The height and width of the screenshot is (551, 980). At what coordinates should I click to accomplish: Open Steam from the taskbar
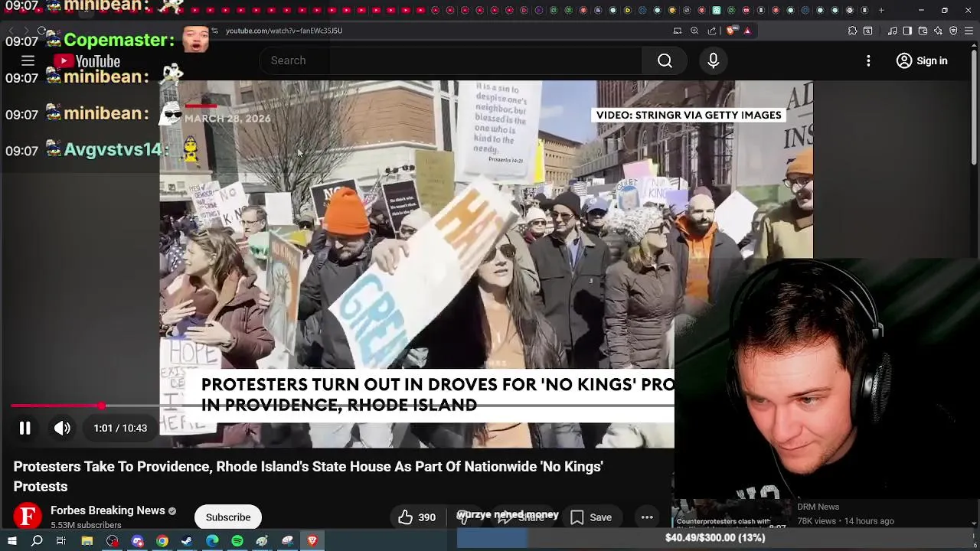(x=187, y=541)
